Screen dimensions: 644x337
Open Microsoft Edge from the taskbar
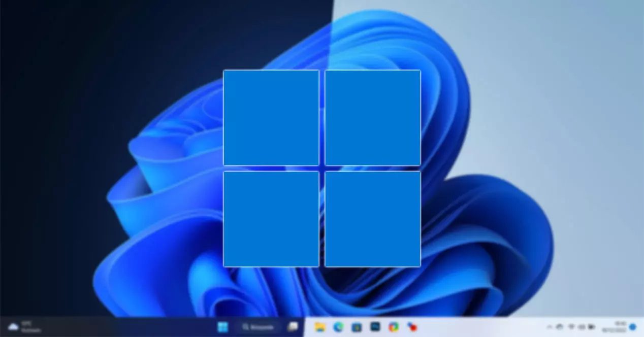click(338, 327)
